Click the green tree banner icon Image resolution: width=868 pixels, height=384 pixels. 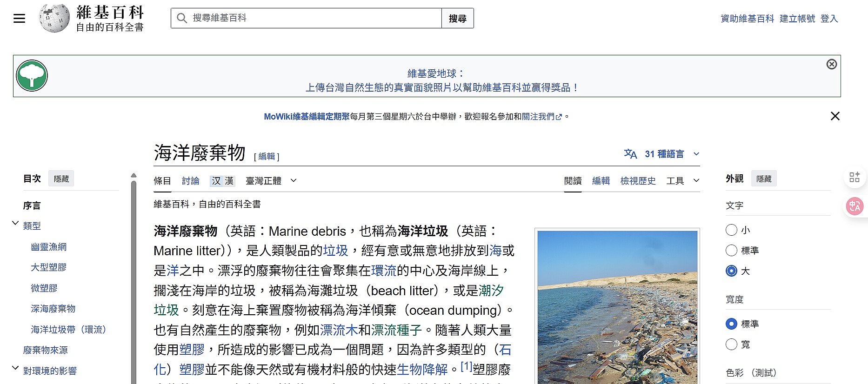[32, 76]
